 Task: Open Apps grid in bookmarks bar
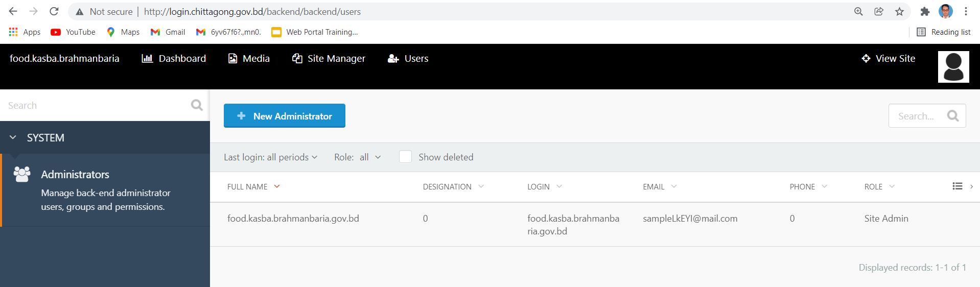24,32
